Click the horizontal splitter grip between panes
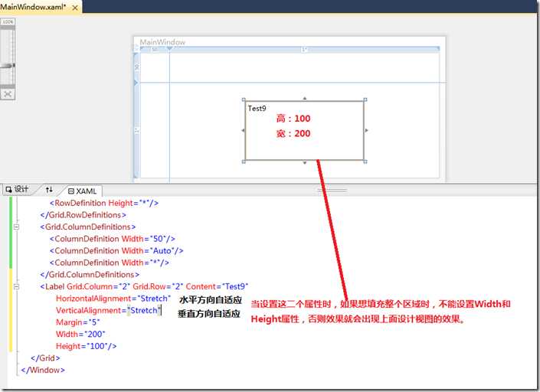The height and width of the screenshot is (392, 540). tap(332, 190)
